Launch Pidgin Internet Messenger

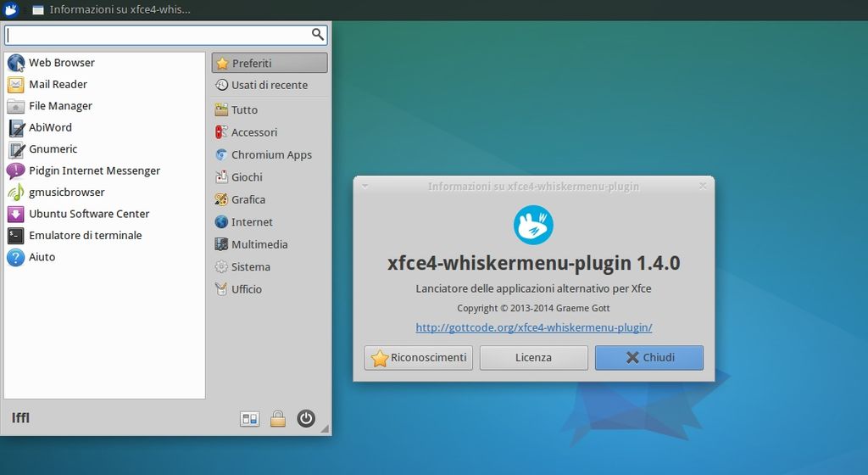tap(104, 170)
